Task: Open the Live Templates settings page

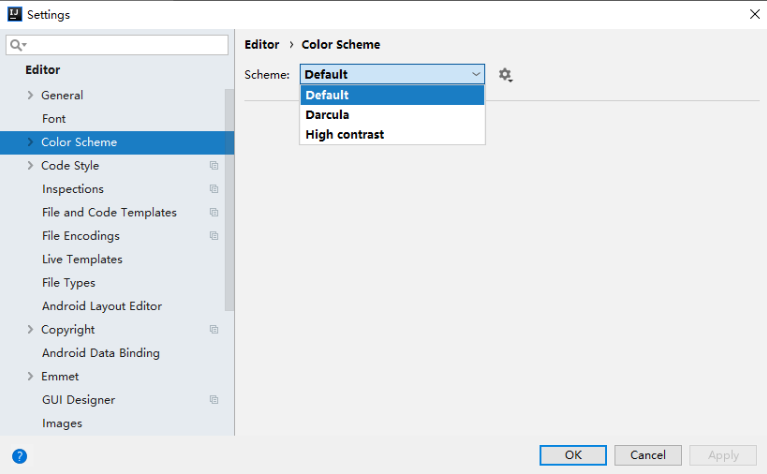Action: (82, 260)
